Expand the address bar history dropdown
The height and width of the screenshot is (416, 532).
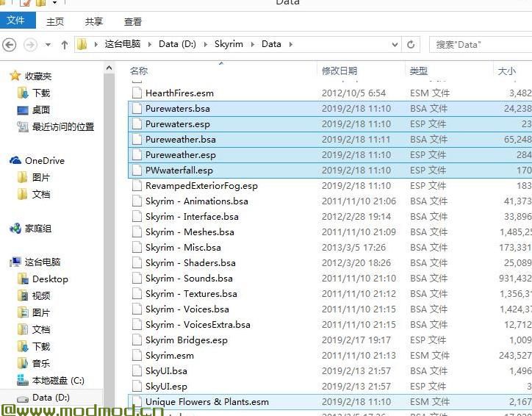395,44
